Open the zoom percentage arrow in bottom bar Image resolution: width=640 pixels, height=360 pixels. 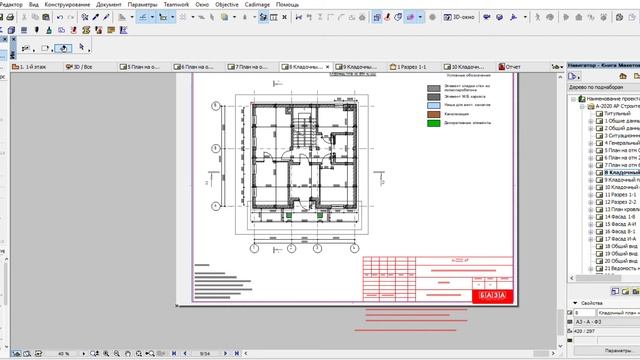click(x=84, y=353)
